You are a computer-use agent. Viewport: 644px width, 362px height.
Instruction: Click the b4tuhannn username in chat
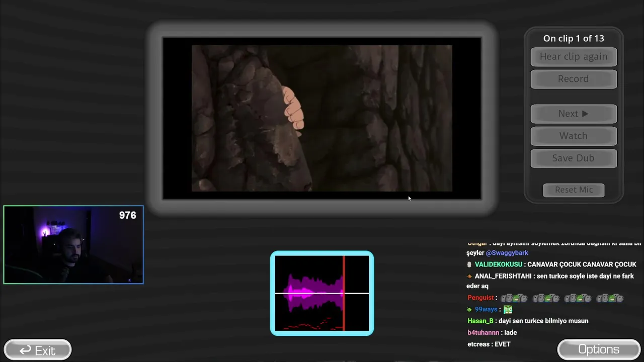(x=484, y=332)
